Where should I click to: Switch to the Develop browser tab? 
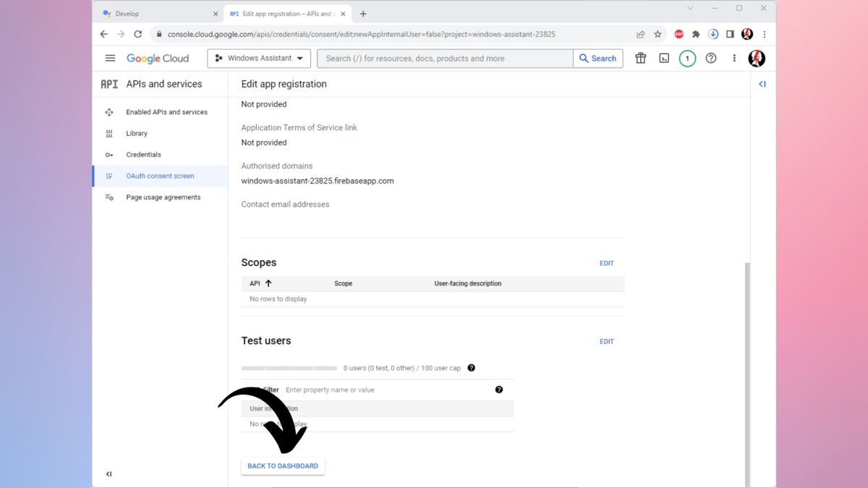[x=159, y=14]
